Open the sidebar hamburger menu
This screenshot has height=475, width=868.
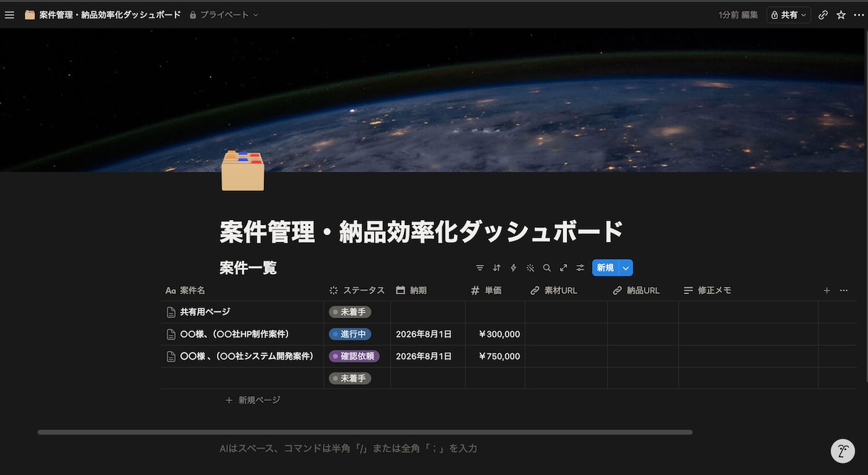point(9,14)
